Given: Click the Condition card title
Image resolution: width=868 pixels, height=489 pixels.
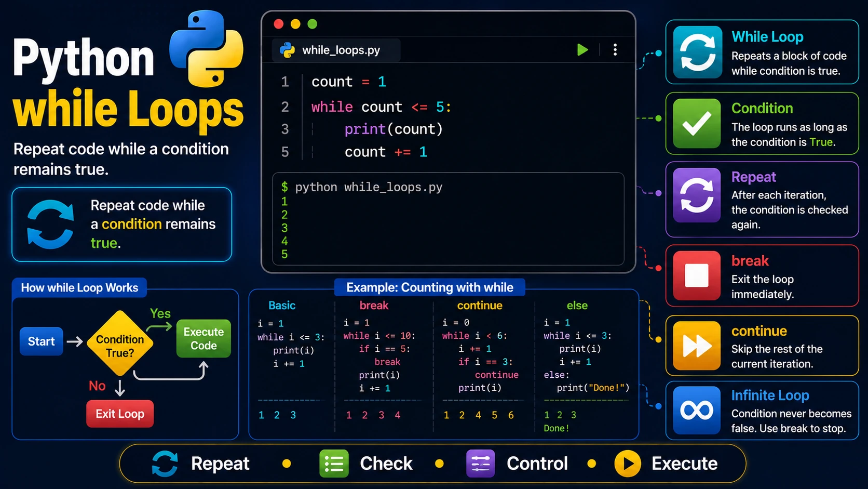Looking at the screenshot, I should coord(762,108).
